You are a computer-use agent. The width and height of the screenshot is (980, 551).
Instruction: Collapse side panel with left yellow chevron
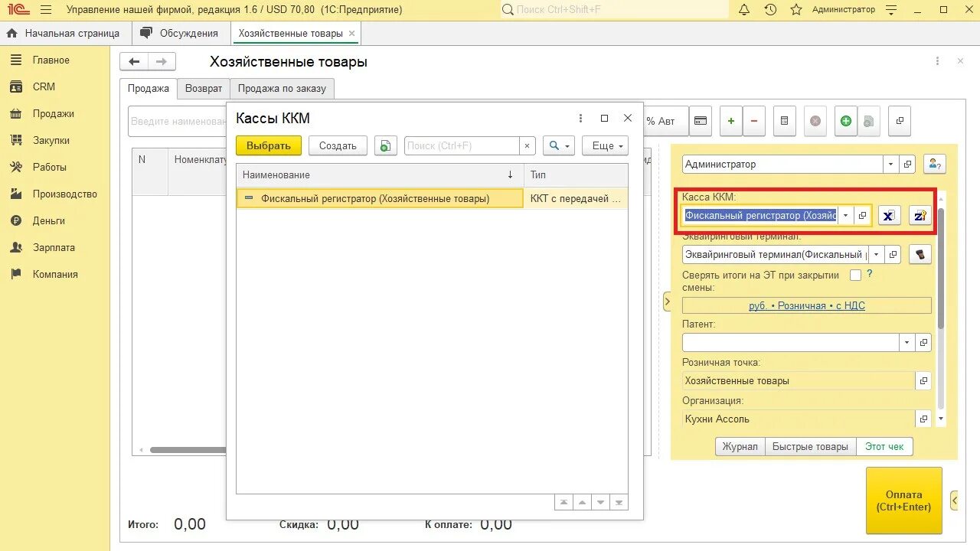667,302
